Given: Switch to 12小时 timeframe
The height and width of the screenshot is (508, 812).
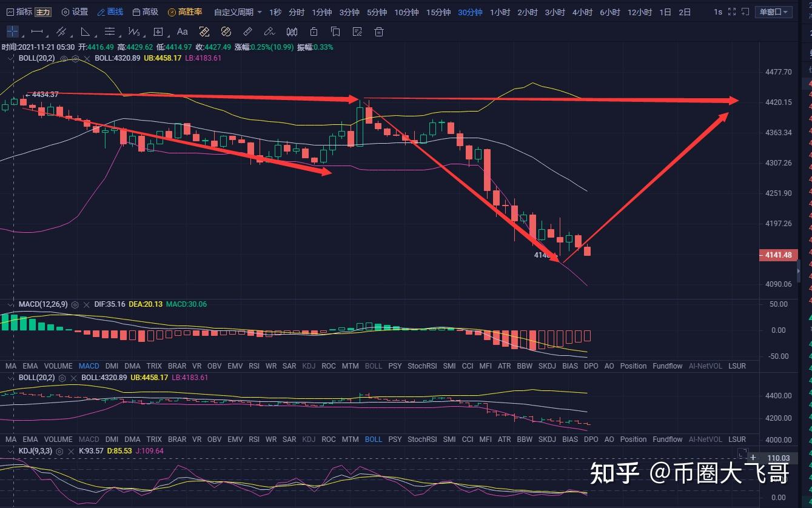Looking at the screenshot, I should [640, 12].
